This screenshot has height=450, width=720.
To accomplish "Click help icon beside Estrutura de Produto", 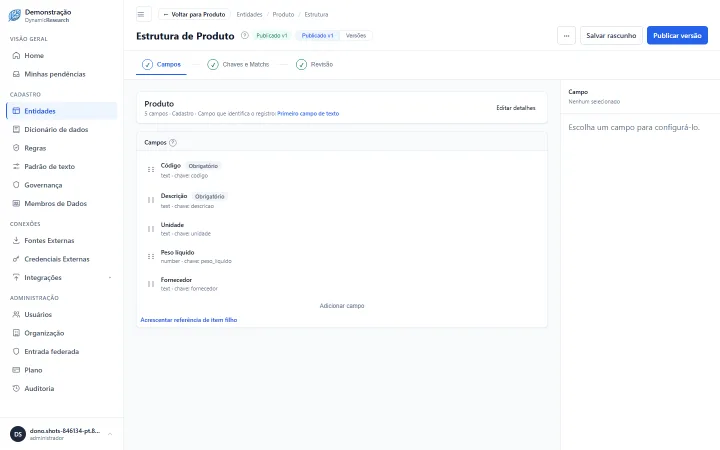I will 245,35.
